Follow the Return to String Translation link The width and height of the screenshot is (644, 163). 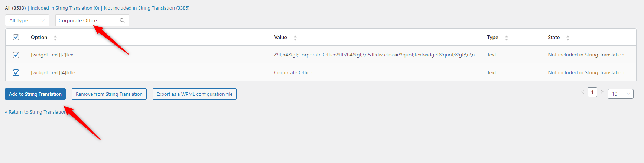[x=36, y=112]
